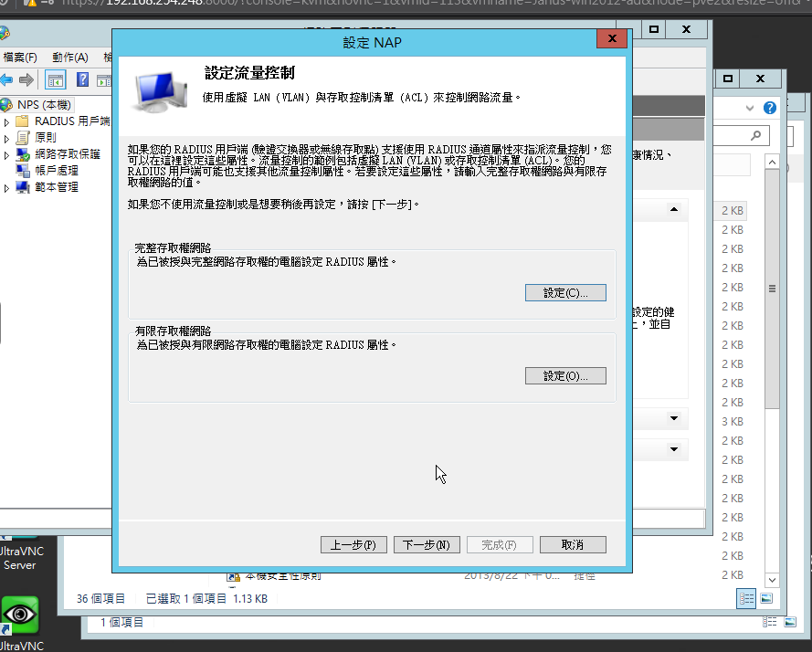Expand the 範本管理 tree node

6,188
